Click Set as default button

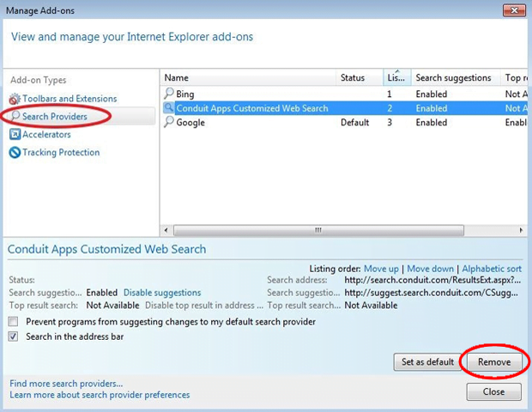(x=427, y=361)
